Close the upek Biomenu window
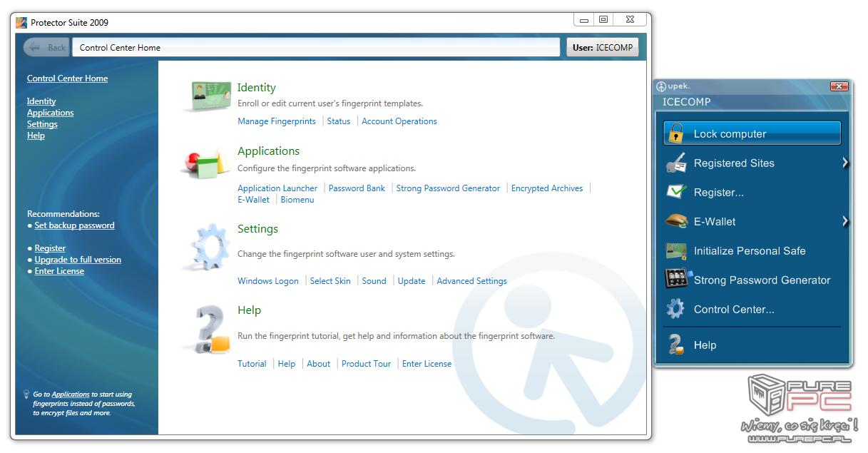 pyautogui.click(x=838, y=86)
